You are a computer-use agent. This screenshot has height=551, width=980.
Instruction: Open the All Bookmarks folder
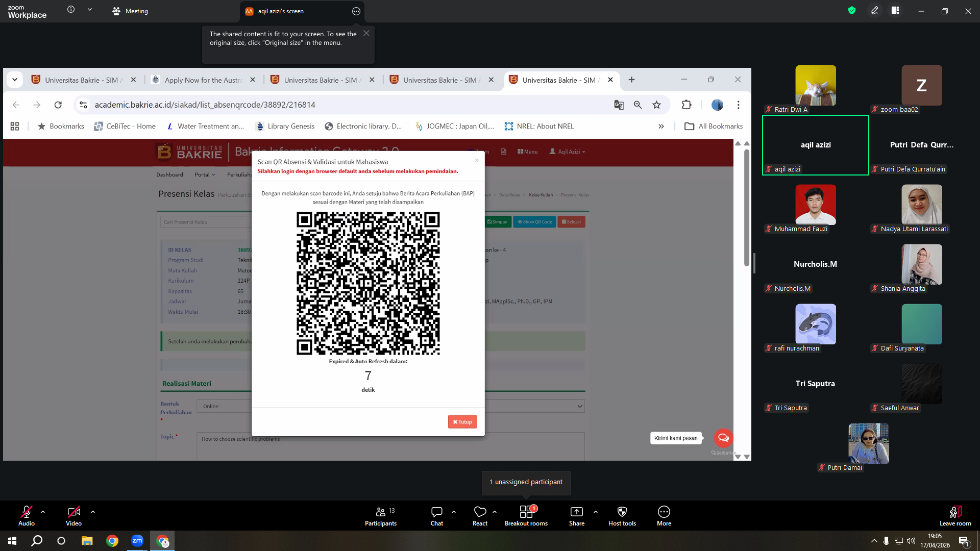tap(714, 126)
